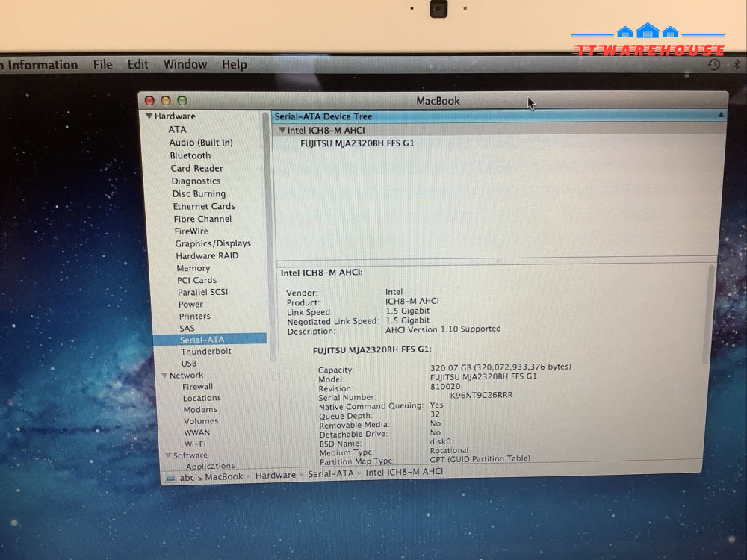Click the Queue Depth value 32
This screenshot has height=560, width=747.
click(435, 414)
